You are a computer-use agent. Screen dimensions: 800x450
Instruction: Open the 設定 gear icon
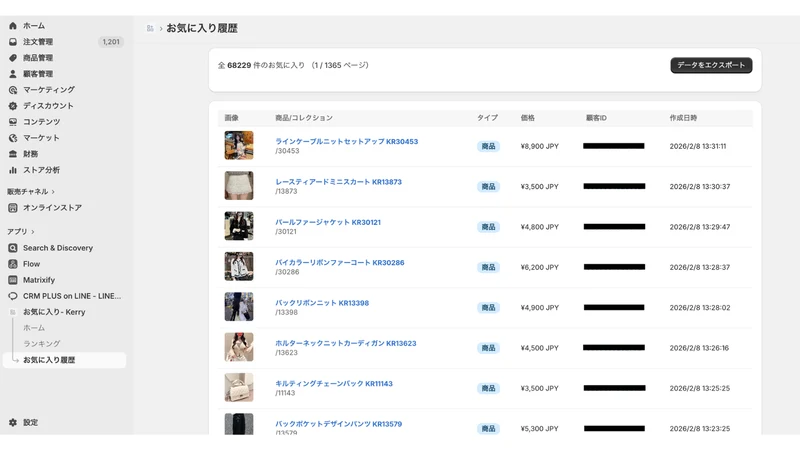point(13,422)
